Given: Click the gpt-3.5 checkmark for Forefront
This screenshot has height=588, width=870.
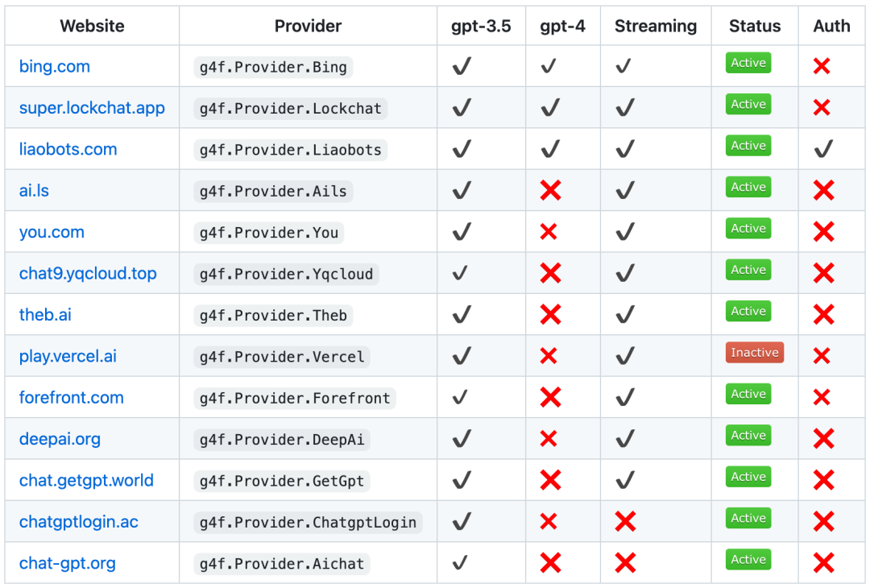Looking at the screenshot, I should (x=460, y=397).
